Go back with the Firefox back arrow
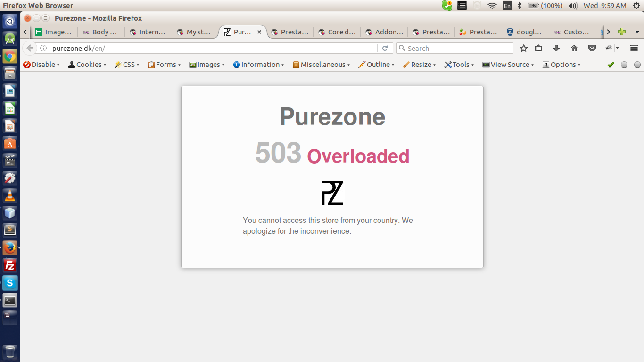 (x=30, y=48)
